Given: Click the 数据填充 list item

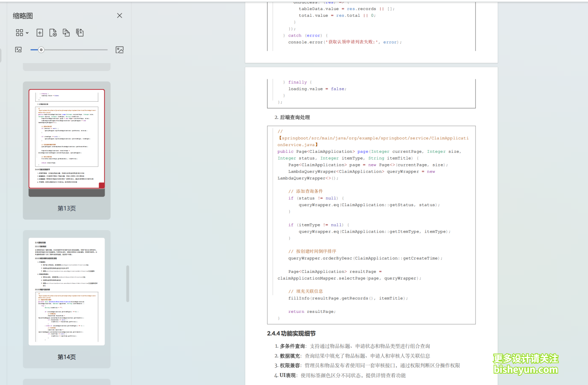Looking at the screenshot, I should tap(352, 356).
